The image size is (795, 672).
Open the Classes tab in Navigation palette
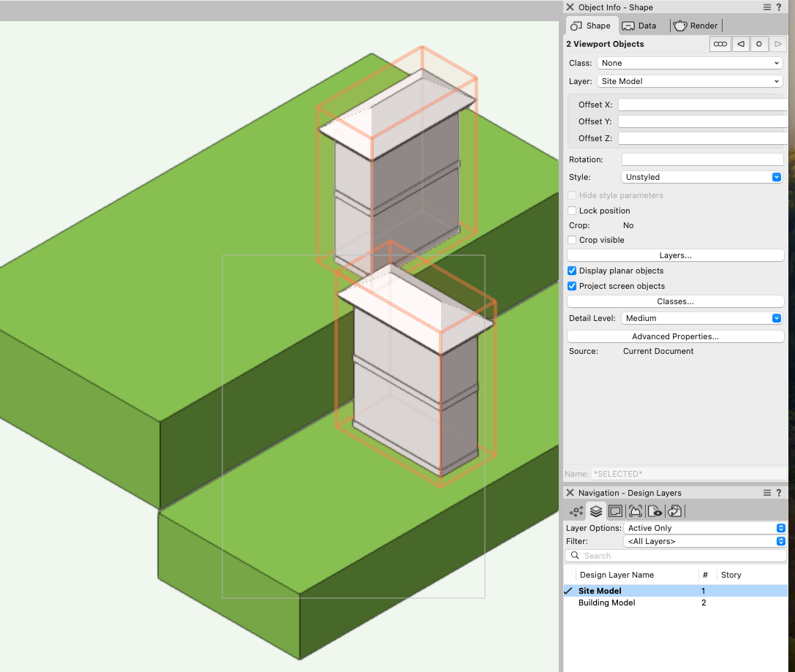tap(577, 511)
